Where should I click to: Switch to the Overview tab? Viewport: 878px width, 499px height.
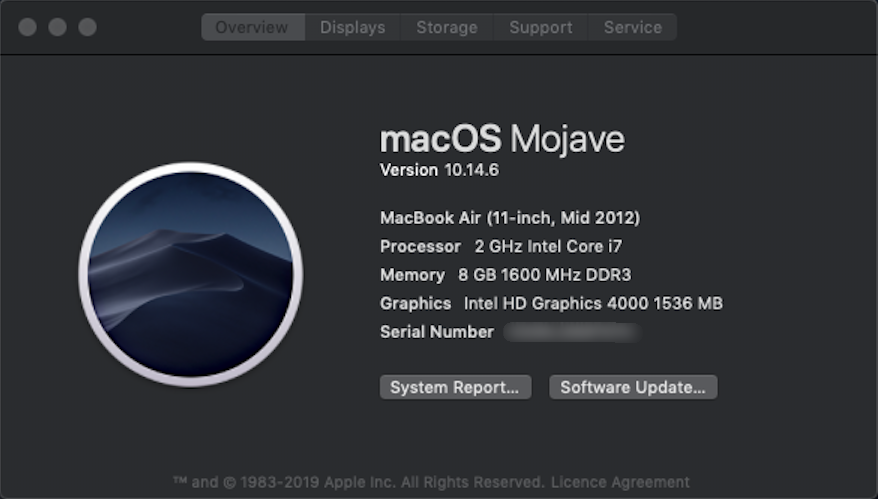(x=253, y=27)
